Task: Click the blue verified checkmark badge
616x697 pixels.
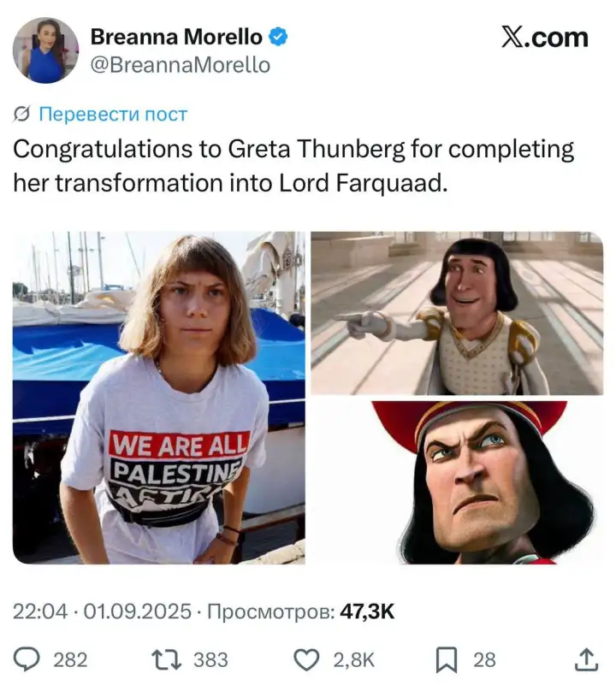Action: coord(279,37)
